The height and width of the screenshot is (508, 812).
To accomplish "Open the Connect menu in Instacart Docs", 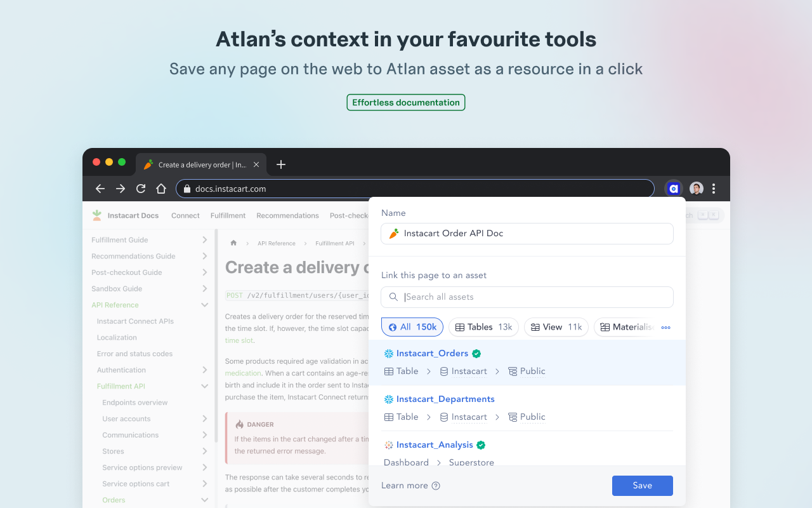I will pyautogui.click(x=185, y=216).
